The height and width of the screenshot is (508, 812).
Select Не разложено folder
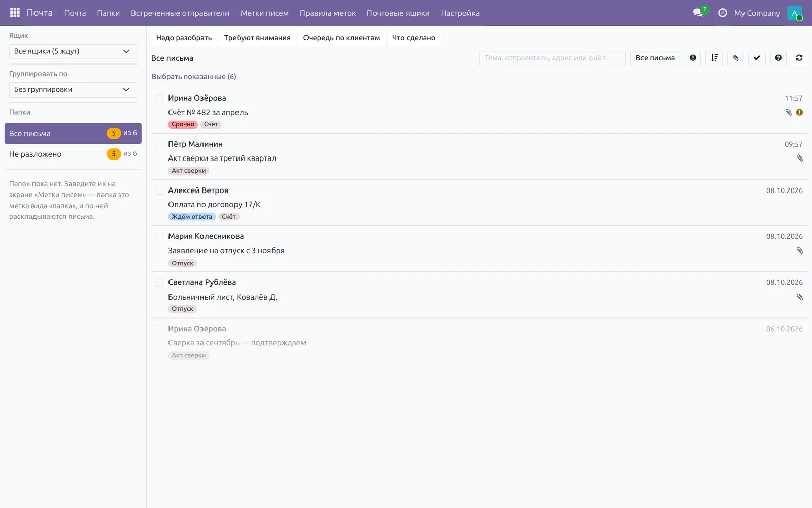[73, 154]
